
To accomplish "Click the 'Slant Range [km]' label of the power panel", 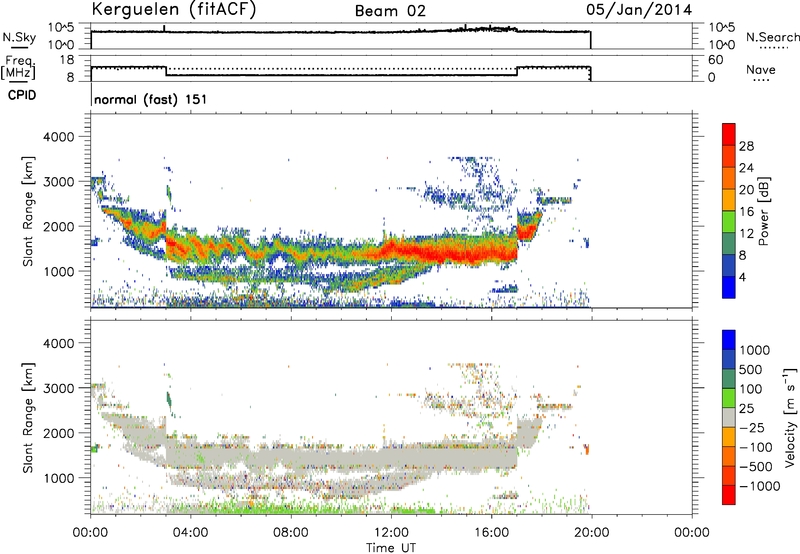I will (x=28, y=211).
